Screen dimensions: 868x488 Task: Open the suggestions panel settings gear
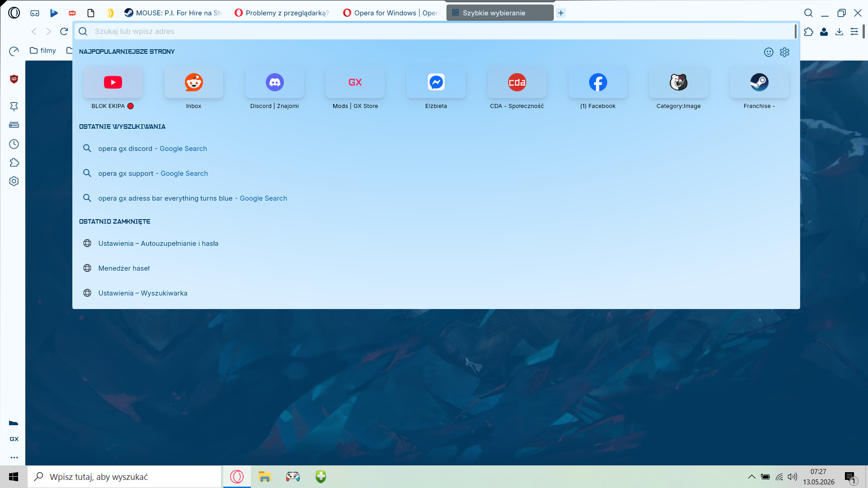[784, 52]
